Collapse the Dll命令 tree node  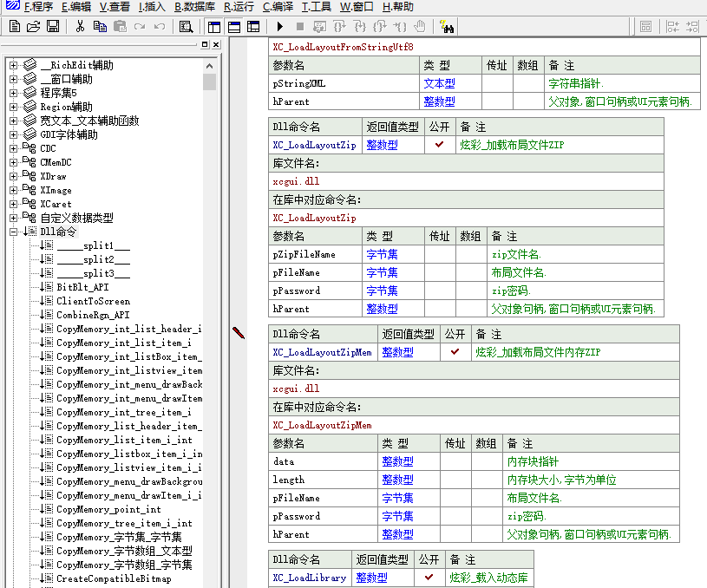14,232
